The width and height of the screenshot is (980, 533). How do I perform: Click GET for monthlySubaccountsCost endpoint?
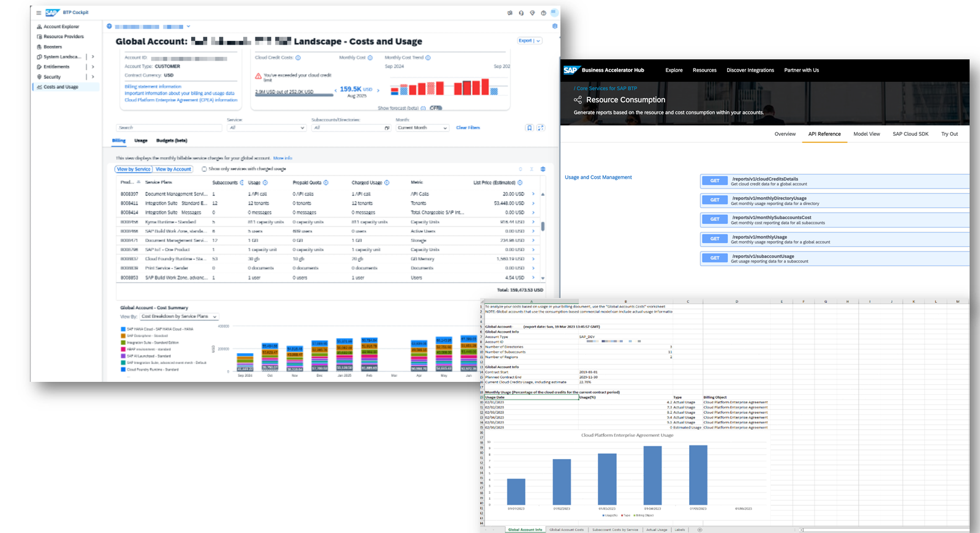(x=715, y=220)
